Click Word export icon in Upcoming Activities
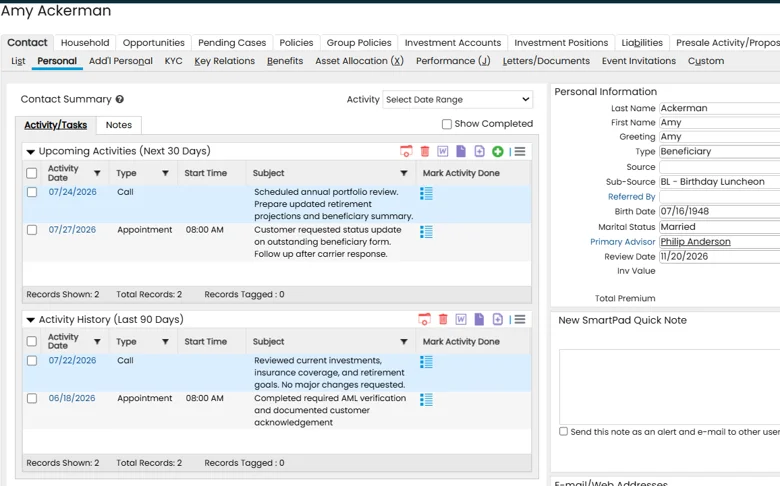 [442, 151]
